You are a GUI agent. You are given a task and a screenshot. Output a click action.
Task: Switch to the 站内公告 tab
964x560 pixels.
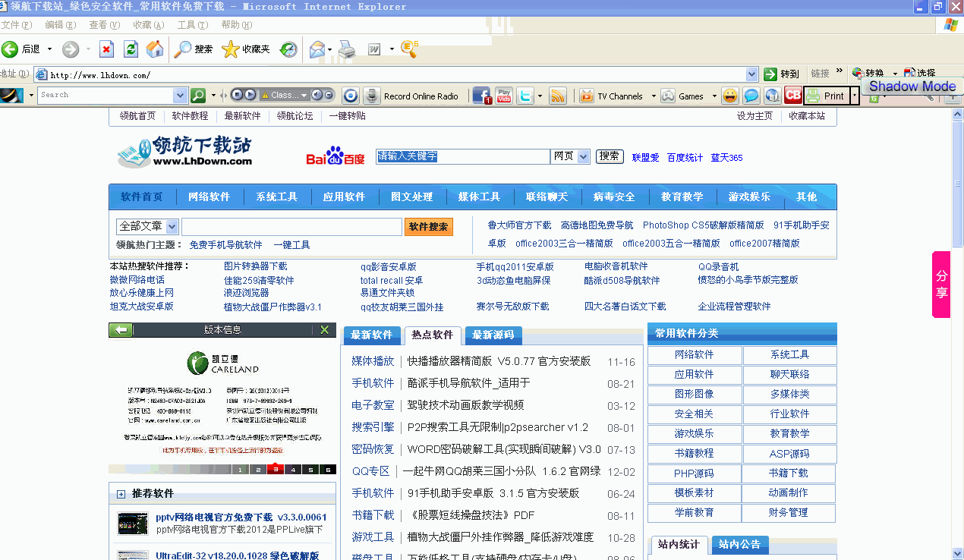tap(740, 544)
